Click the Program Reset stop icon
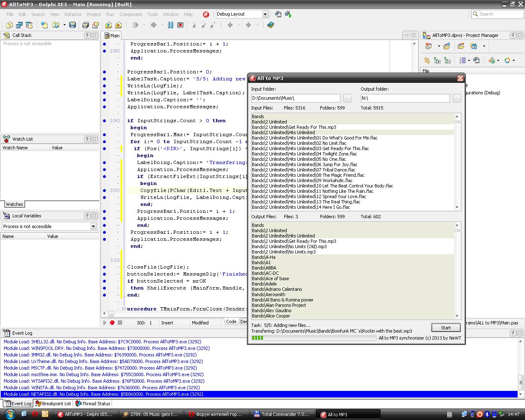 [180, 25]
